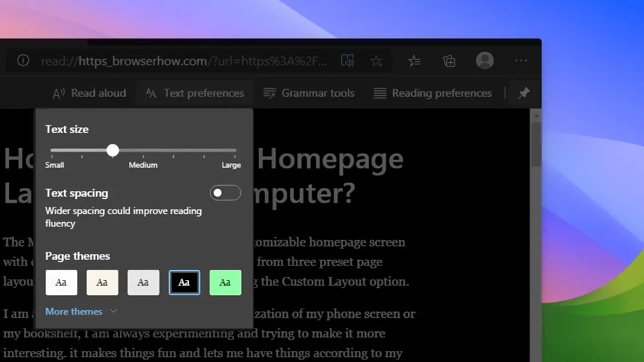
Task: Pin the Immersive Reader toolbar
Action: (x=524, y=93)
